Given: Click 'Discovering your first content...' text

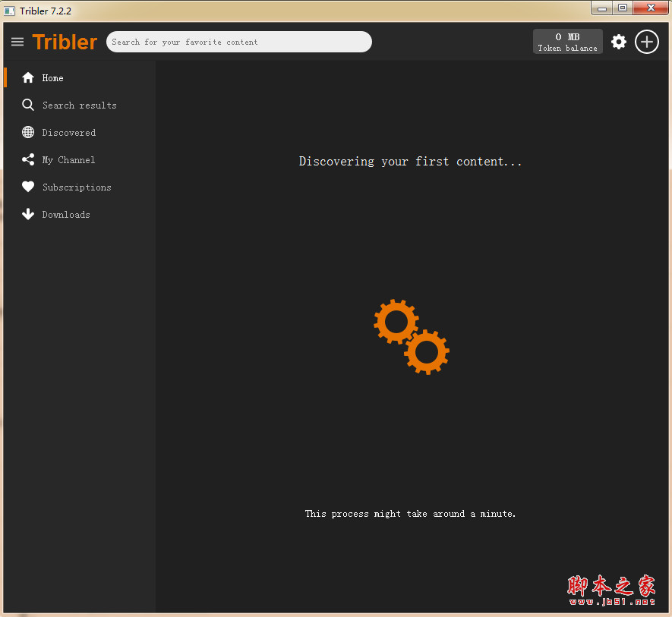Looking at the screenshot, I should [x=410, y=162].
